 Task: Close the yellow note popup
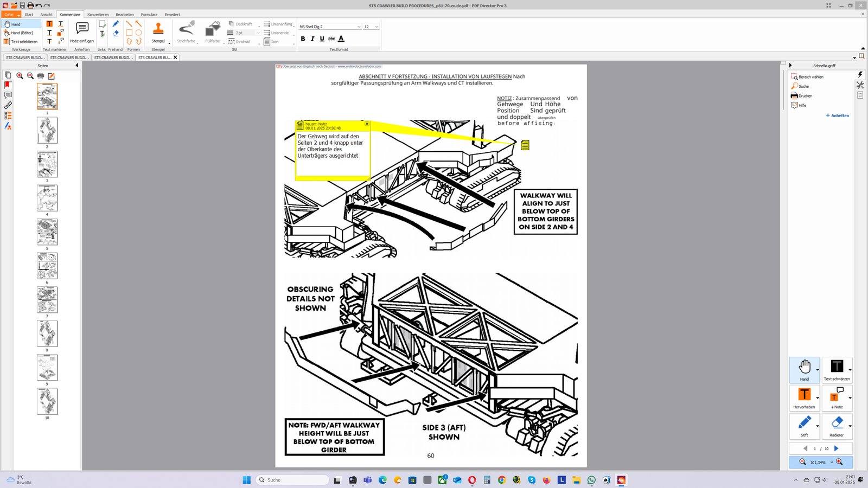(x=367, y=124)
